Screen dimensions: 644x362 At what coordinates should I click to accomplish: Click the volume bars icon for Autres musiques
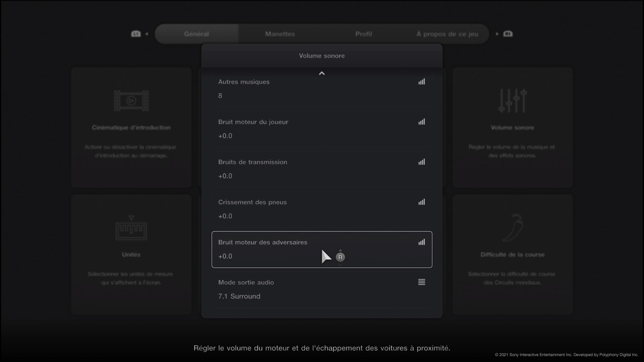pos(422,82)
